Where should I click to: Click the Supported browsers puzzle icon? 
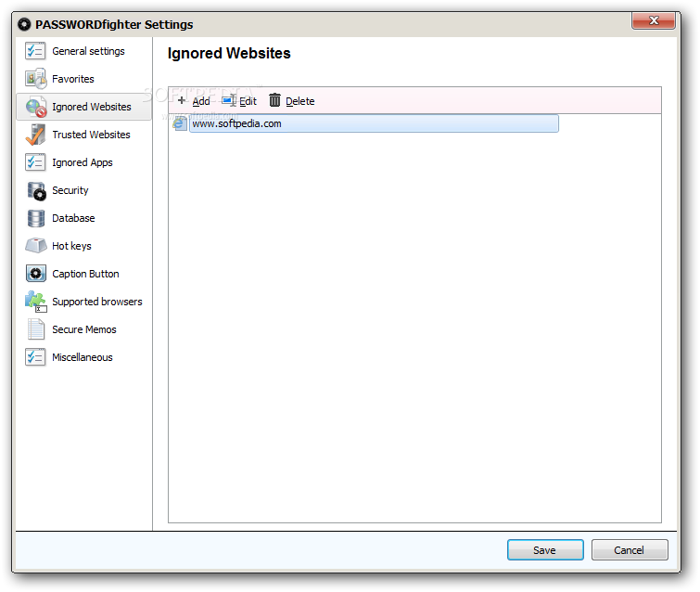tap(36, 302)
